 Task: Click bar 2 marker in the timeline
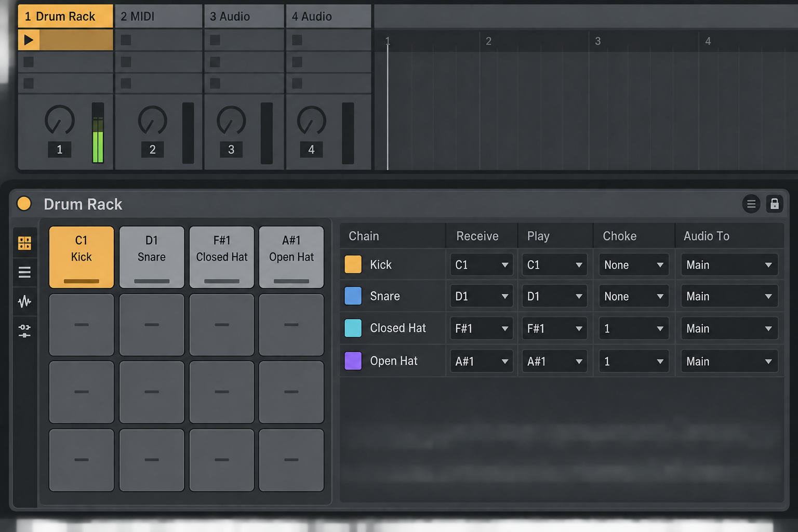click(488, 41)
